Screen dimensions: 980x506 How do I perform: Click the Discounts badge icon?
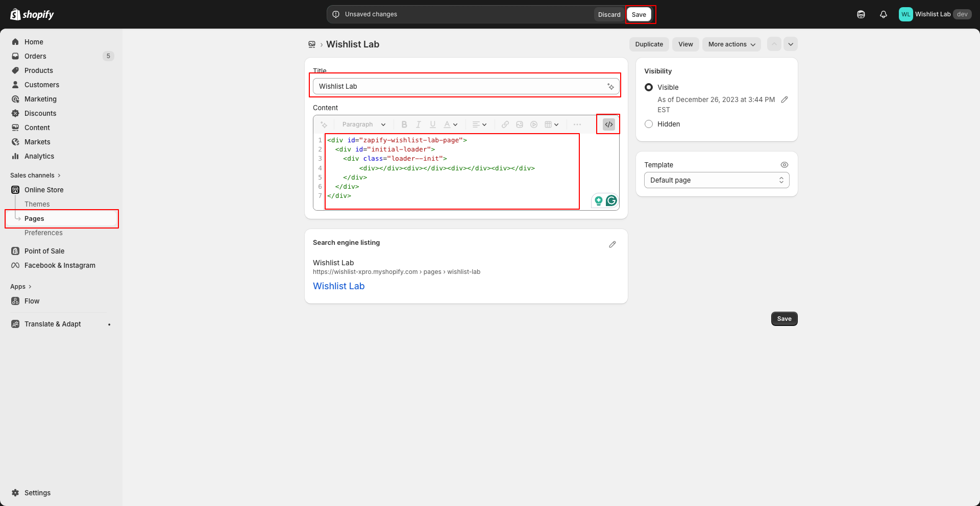[x=15, y=113]
